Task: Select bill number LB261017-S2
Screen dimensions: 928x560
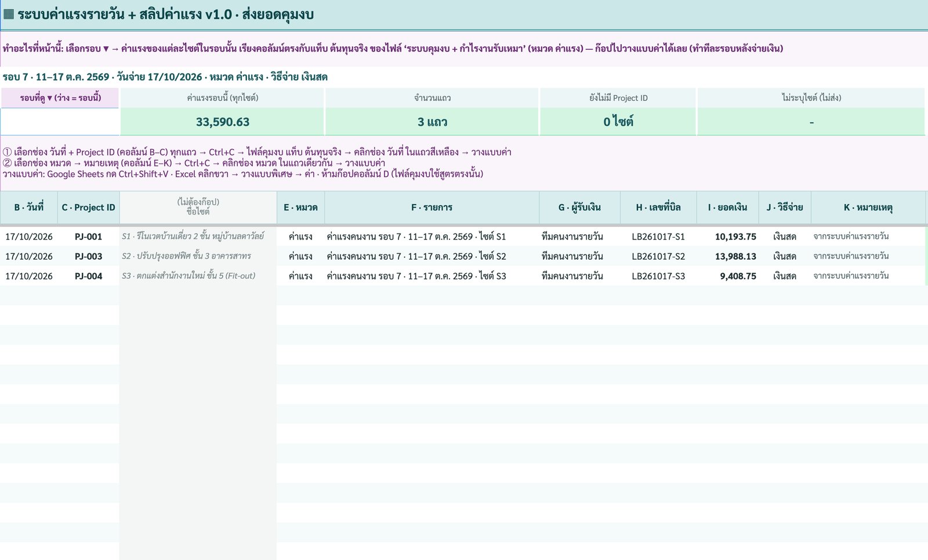Action: coord(658,256)
